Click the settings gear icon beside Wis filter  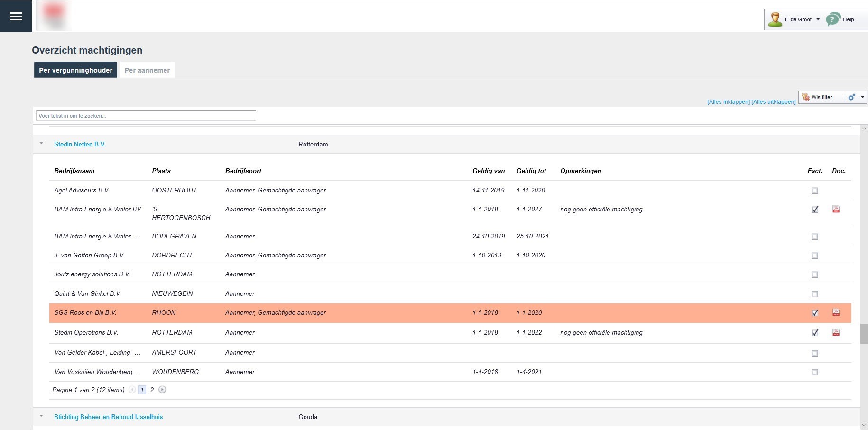tap(851, 97)
